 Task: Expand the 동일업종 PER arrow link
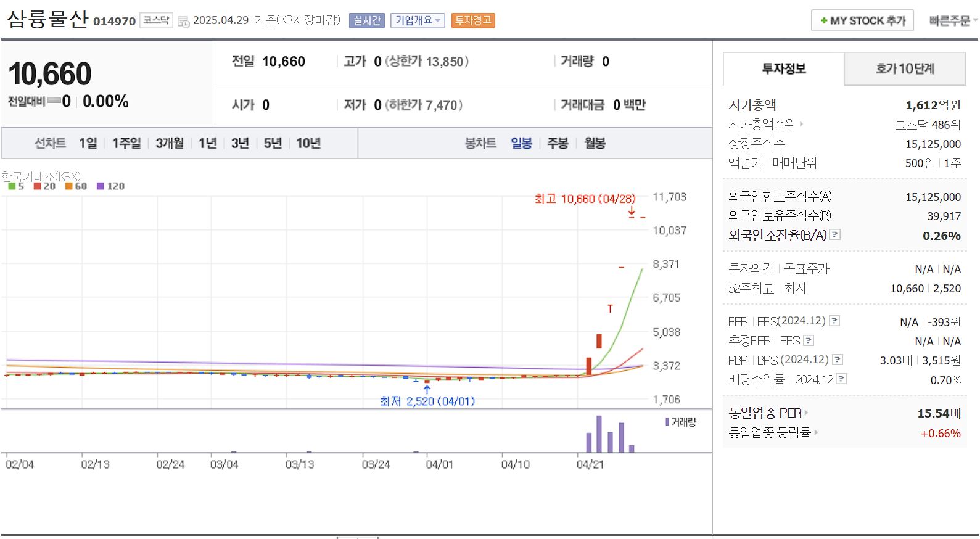806,413
